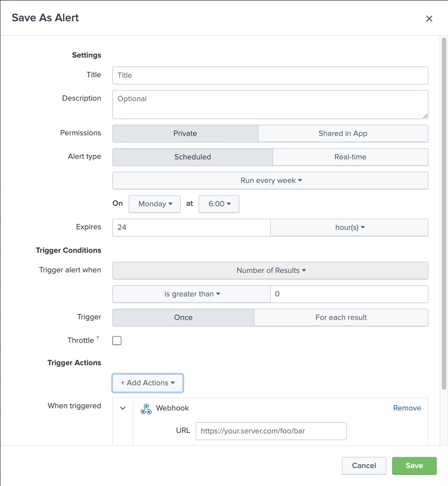Screen dimensions: 448x486
Task: Click into the Title input field
Action: pyautogui.click(x=270, y=75)
